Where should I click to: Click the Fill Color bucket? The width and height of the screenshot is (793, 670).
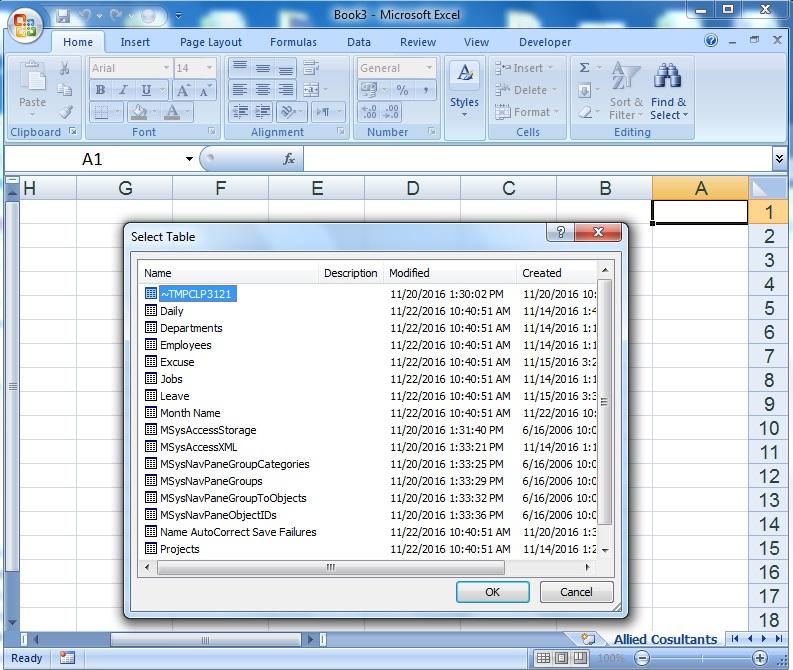[x=139, y=112]
